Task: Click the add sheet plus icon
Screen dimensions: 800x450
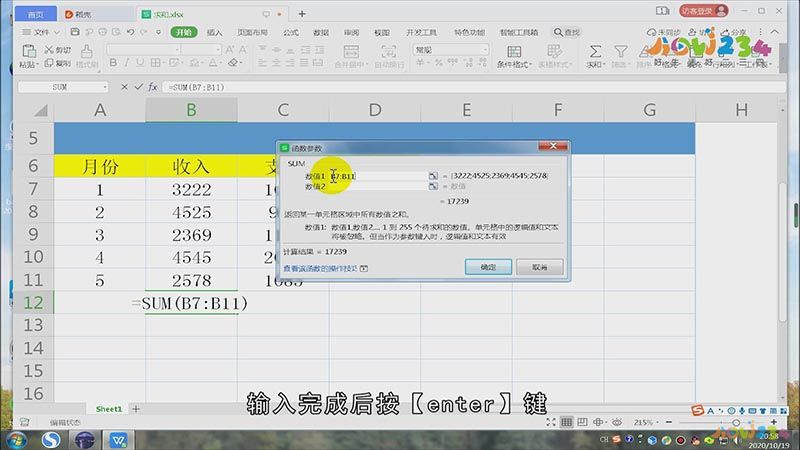Action: click(x=136, y=409)
